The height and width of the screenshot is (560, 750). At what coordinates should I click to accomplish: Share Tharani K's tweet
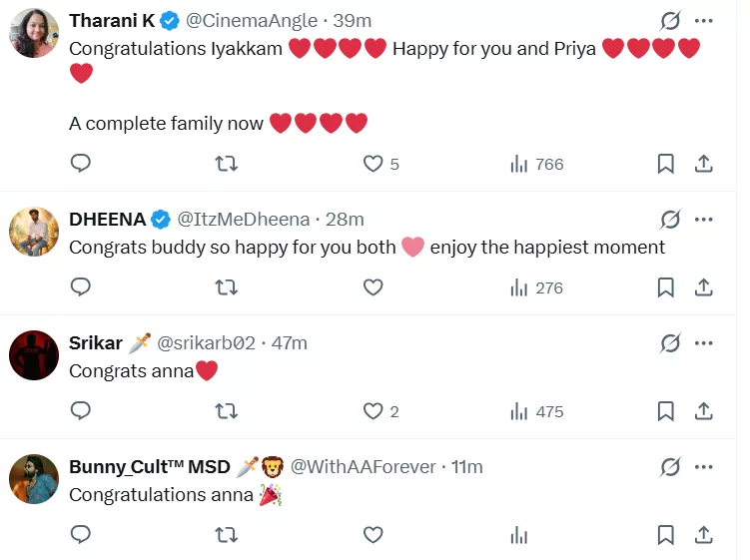(x=703, y=164)
